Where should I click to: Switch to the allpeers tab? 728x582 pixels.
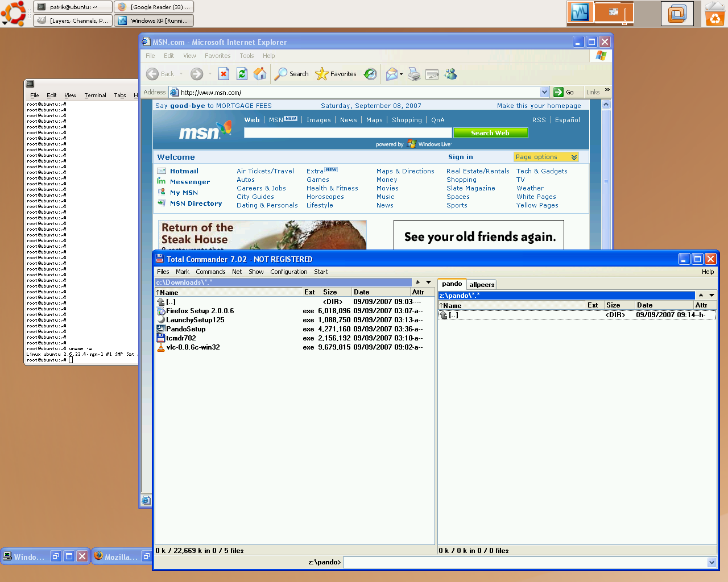tap(482, 285)
